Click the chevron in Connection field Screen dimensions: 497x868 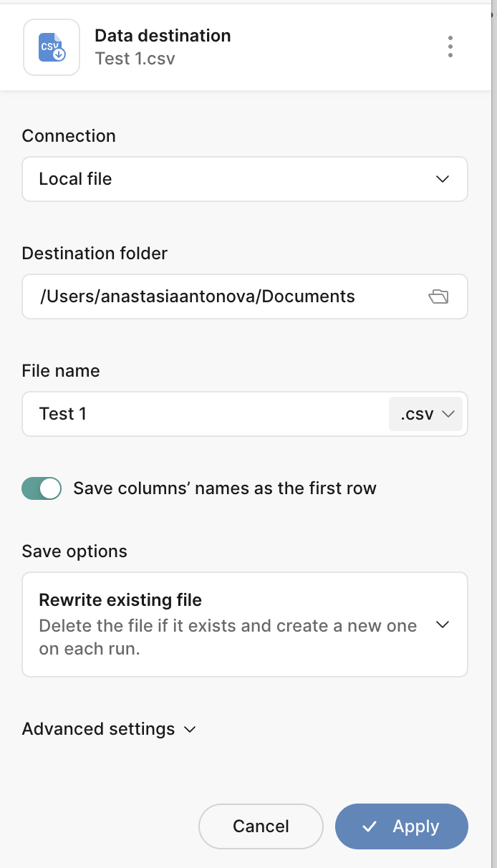[443, 179]
